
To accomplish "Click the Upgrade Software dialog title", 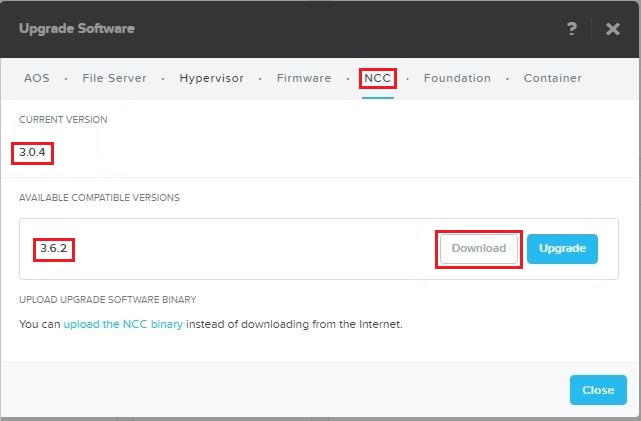I will coord(77,28).
